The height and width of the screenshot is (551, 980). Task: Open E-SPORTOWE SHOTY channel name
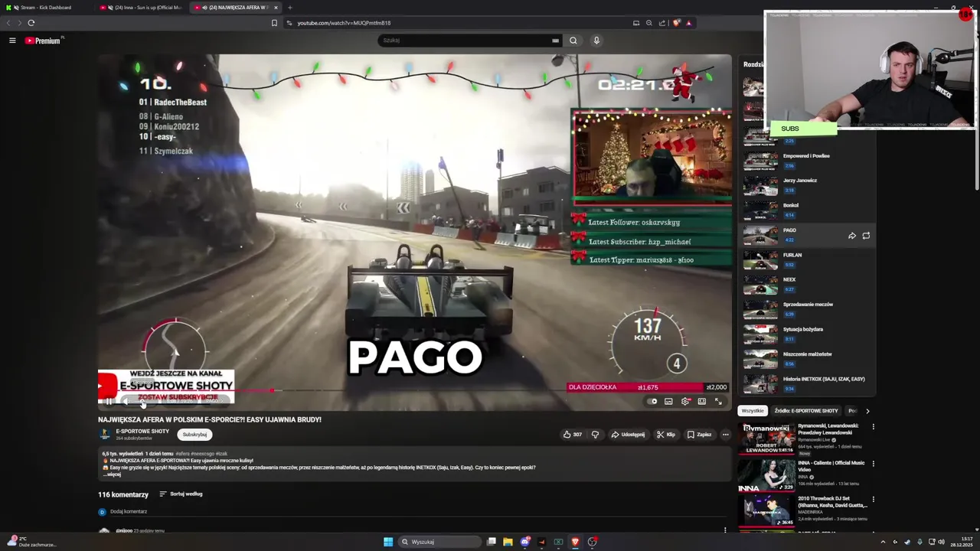click(142, 432)
